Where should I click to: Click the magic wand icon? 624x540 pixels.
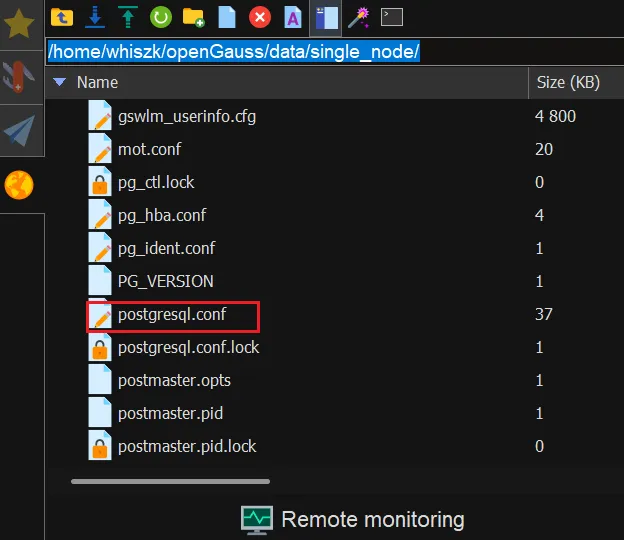[358, 16]
